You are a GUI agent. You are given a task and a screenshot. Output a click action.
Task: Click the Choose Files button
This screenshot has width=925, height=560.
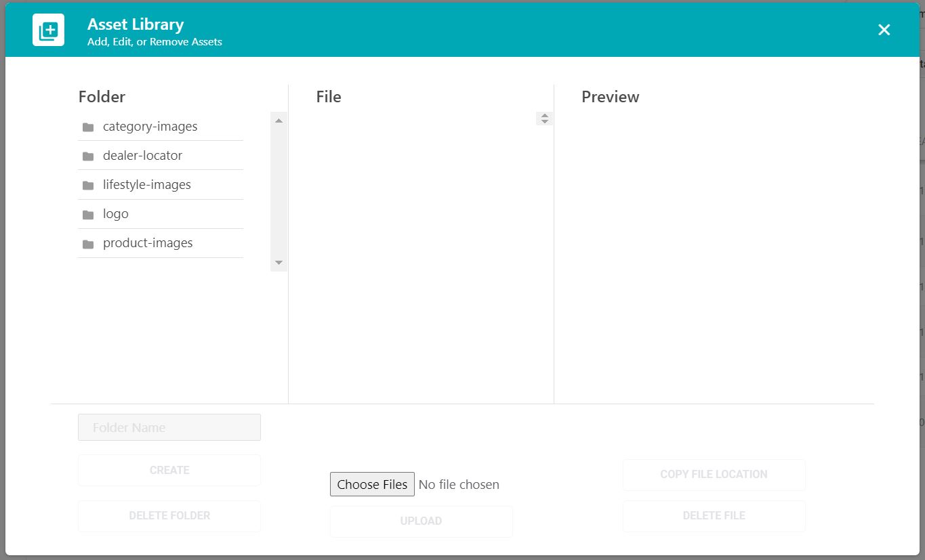(x=372, y=484)
